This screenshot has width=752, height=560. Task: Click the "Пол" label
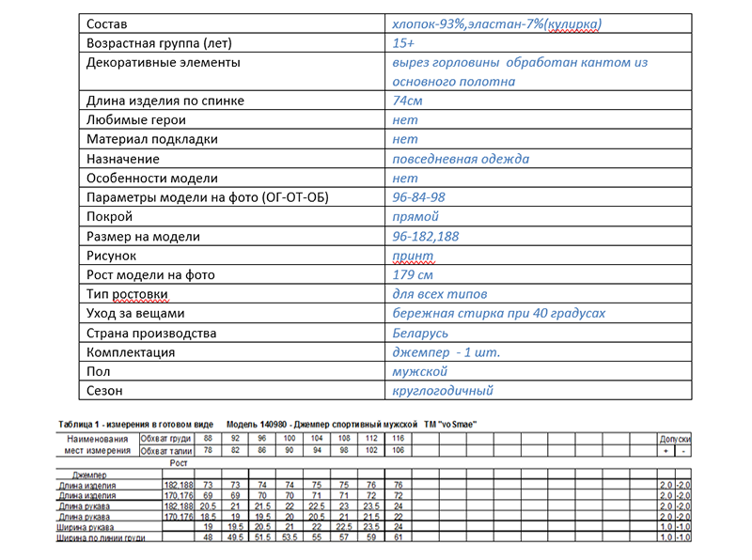(x=98, y=371)
